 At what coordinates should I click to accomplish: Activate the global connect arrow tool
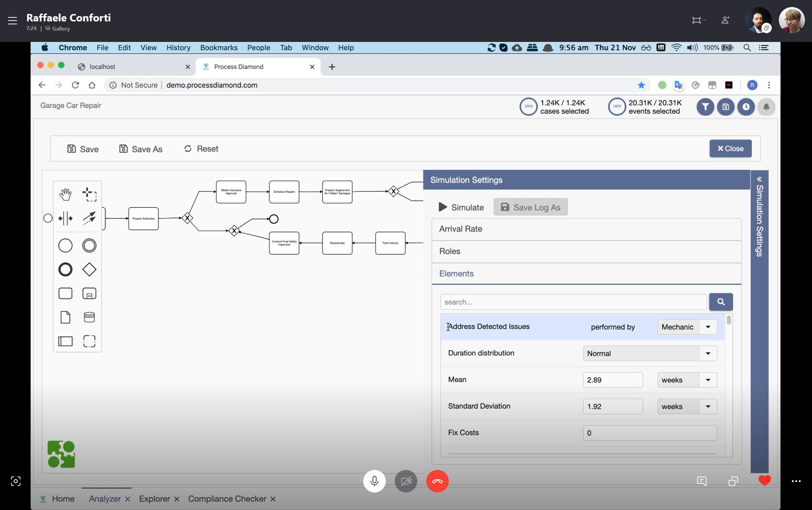(90, 218)
